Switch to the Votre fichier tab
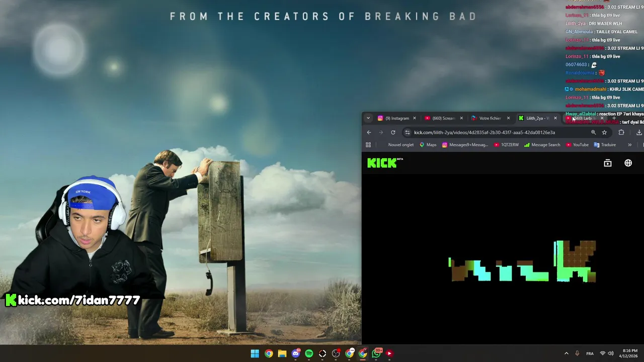Screen dimensions: 644x362 click(490, 118)
